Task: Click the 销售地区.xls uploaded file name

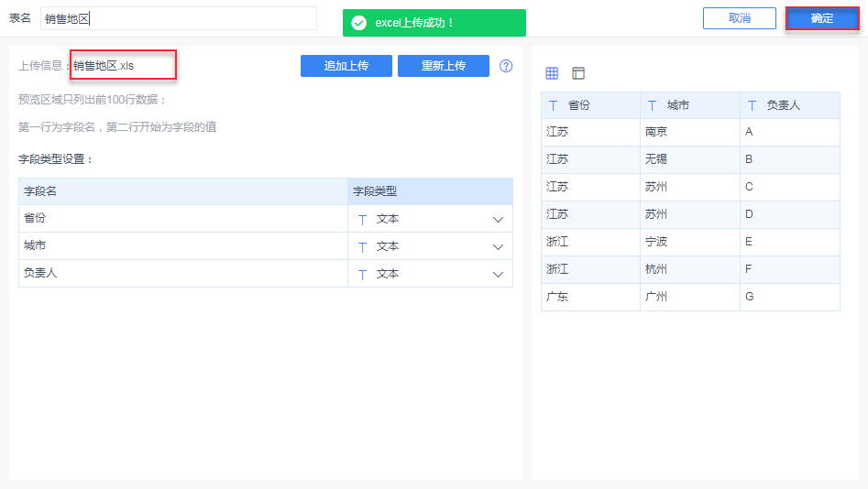Action: point(104,66)
